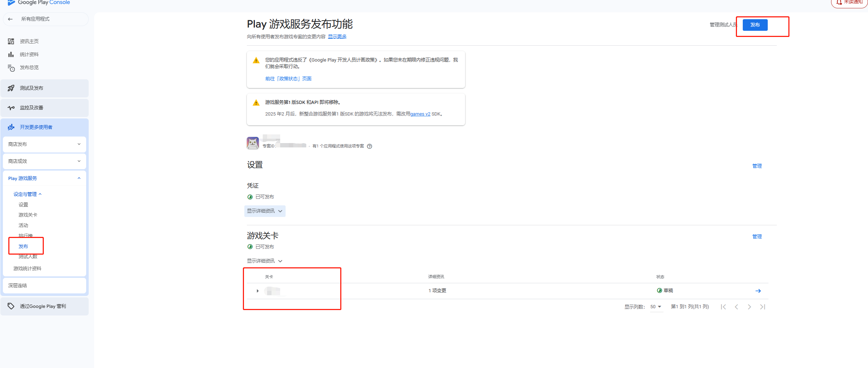Jump to the first page of results
Screen dimensions: 868x368
(723, 307)
